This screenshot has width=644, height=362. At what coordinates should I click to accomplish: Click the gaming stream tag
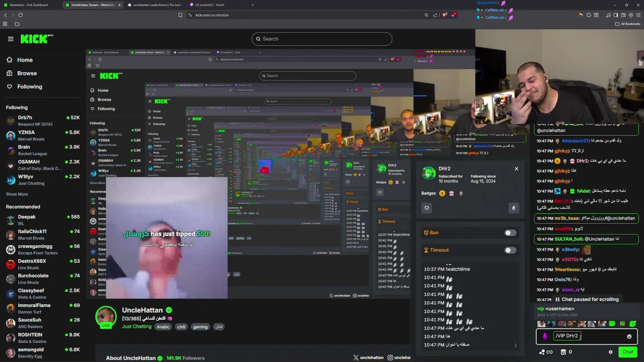pos(200,327)
